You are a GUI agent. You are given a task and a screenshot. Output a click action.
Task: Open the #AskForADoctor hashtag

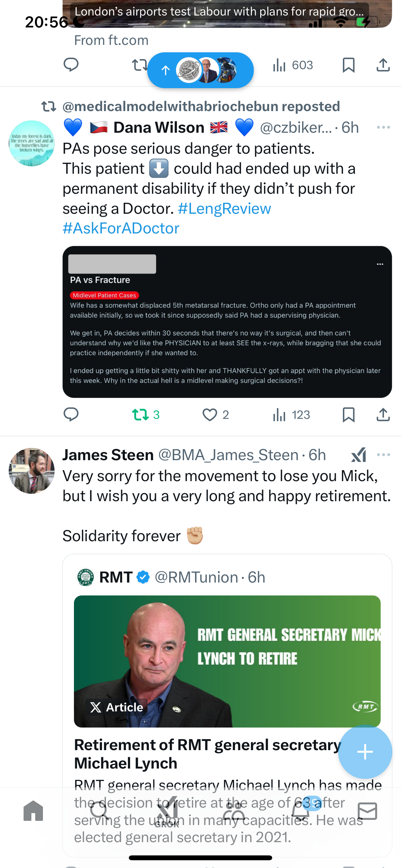tap(121, 228)
